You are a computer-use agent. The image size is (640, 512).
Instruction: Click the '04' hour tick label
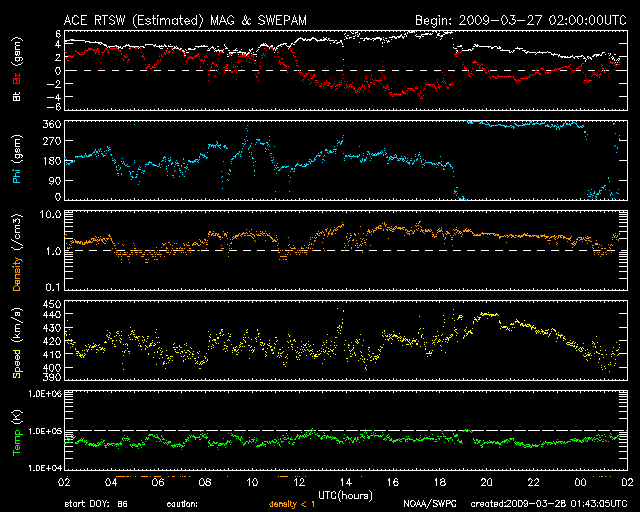coord(111,483)
